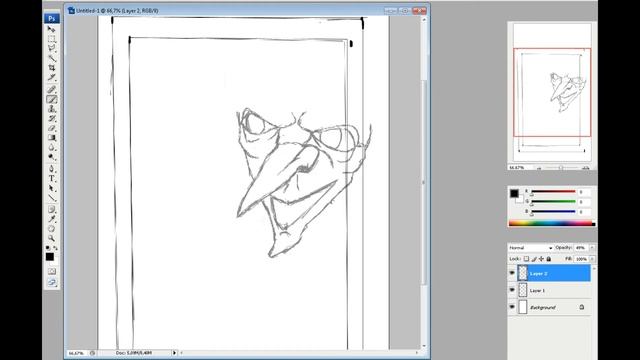Hide the Background layer eye icon
Screen dimensions: 640x360
tap(512, 307)
